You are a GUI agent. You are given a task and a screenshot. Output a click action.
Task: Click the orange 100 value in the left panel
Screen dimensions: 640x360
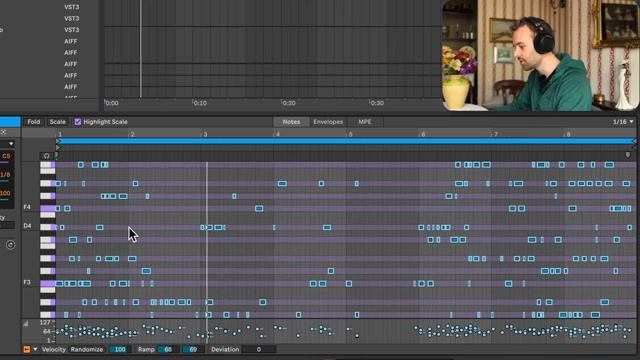(x=5, y=193)
